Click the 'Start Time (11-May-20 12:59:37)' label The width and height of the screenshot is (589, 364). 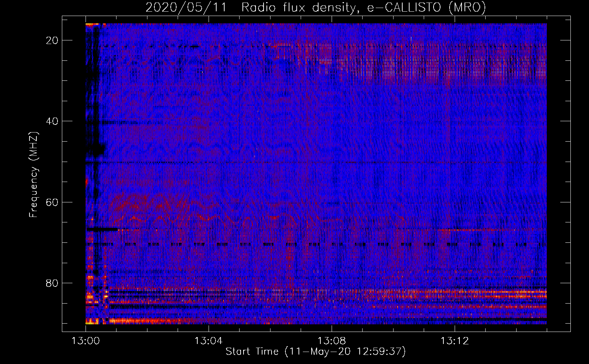click(316, 352)
